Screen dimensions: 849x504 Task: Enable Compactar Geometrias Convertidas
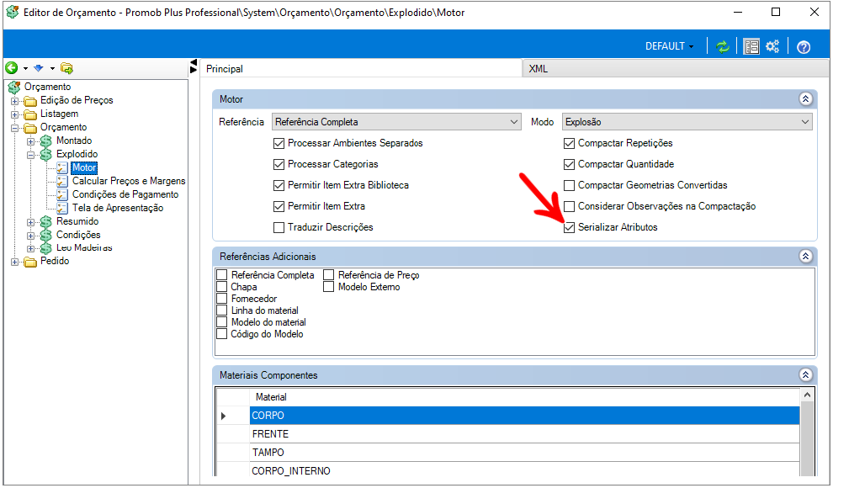(569, 186)
